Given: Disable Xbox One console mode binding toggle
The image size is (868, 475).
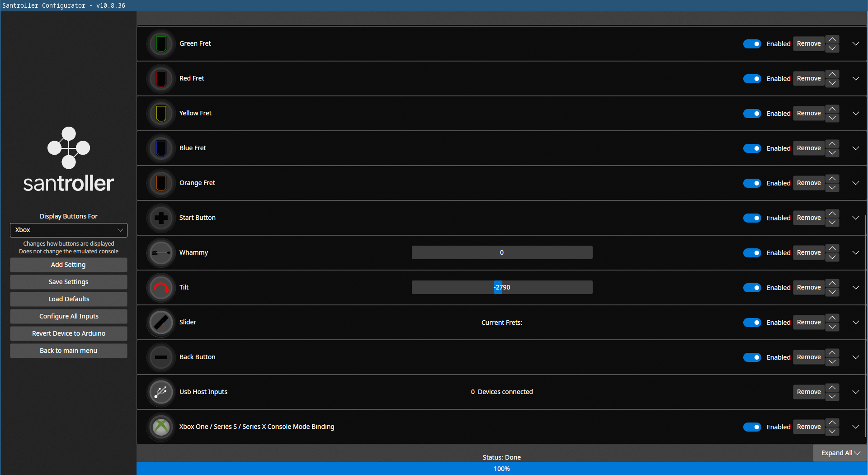Looking at the screenshot, I should 752,427.
